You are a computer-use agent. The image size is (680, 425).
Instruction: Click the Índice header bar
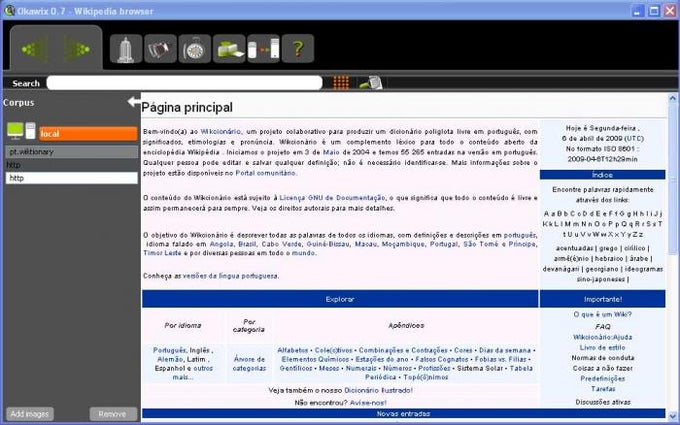602,175
